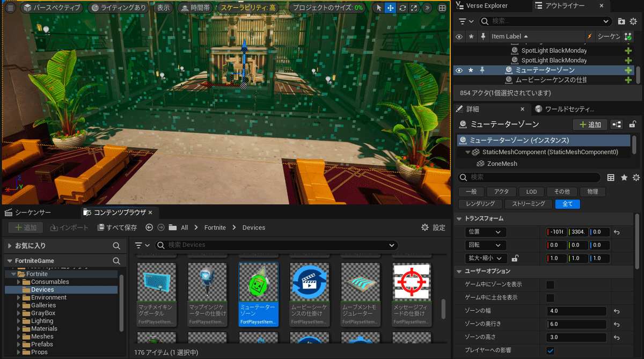The height and width of the screenshot is (359, 644).
Task: Create new folder in Outliner
Action: [x=621, y=21]
